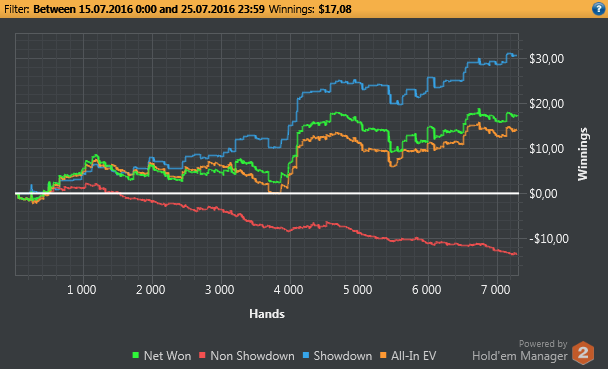Click the Hold'em Manager 2 hexagon logo
The height and width of the screenshot is (369, 608).
pyautogui.click(x=583, y=353)
